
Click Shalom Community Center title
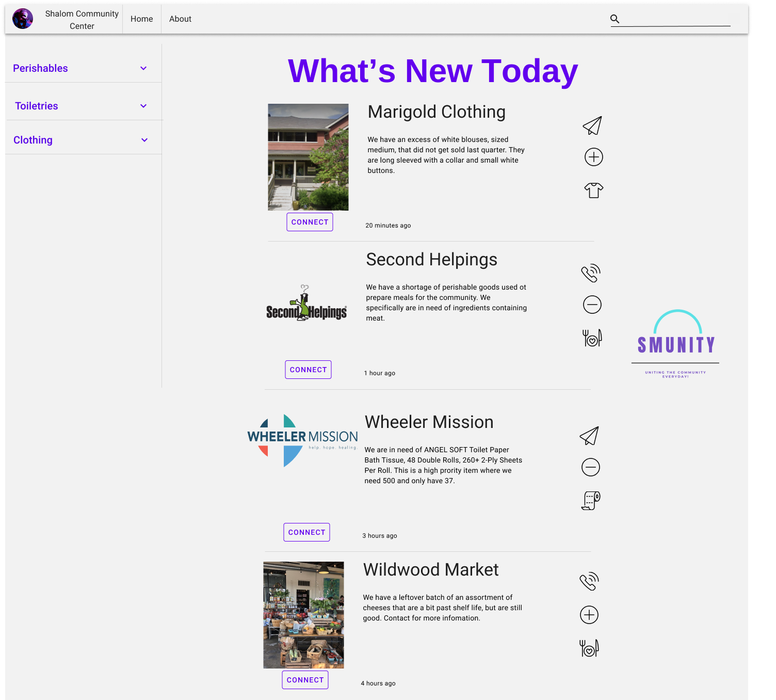[82, 20]
